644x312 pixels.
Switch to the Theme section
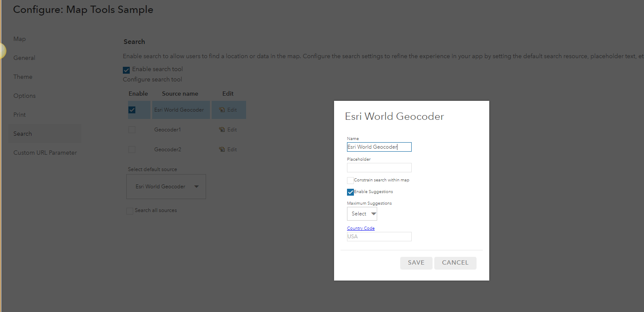tap(23, 77)
